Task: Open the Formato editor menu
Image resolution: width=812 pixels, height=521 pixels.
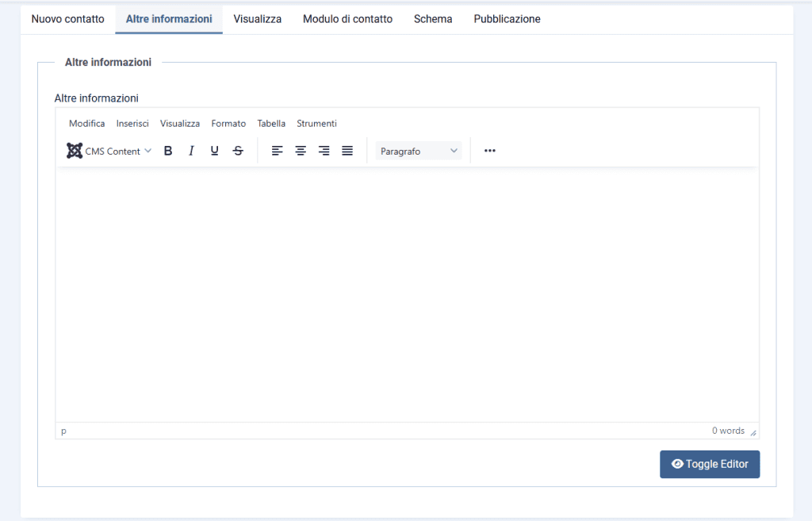Action: 228,123
